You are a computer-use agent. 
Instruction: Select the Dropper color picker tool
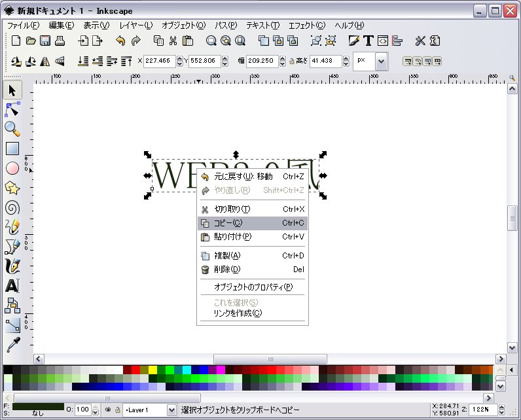[12, 345]
